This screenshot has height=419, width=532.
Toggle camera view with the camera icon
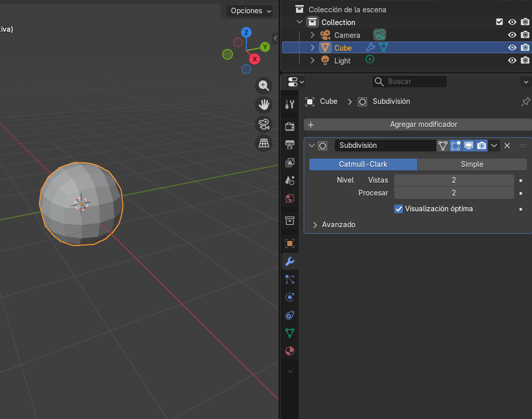264,124
